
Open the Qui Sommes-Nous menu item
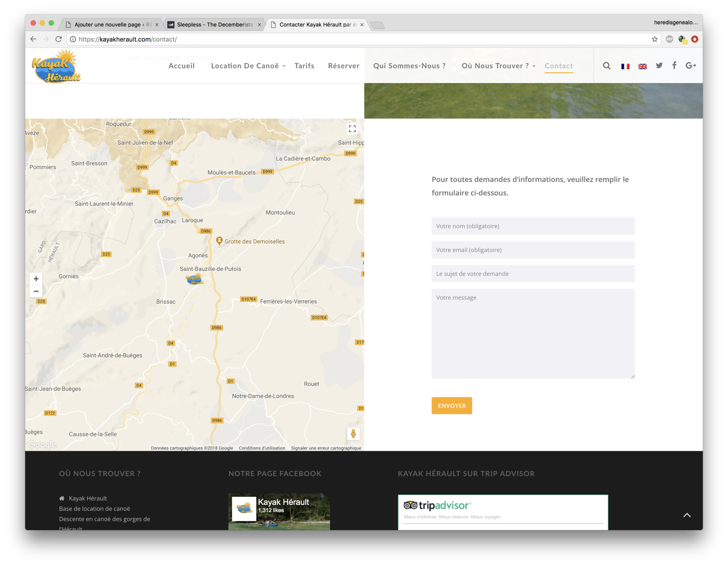pos(409,66)
